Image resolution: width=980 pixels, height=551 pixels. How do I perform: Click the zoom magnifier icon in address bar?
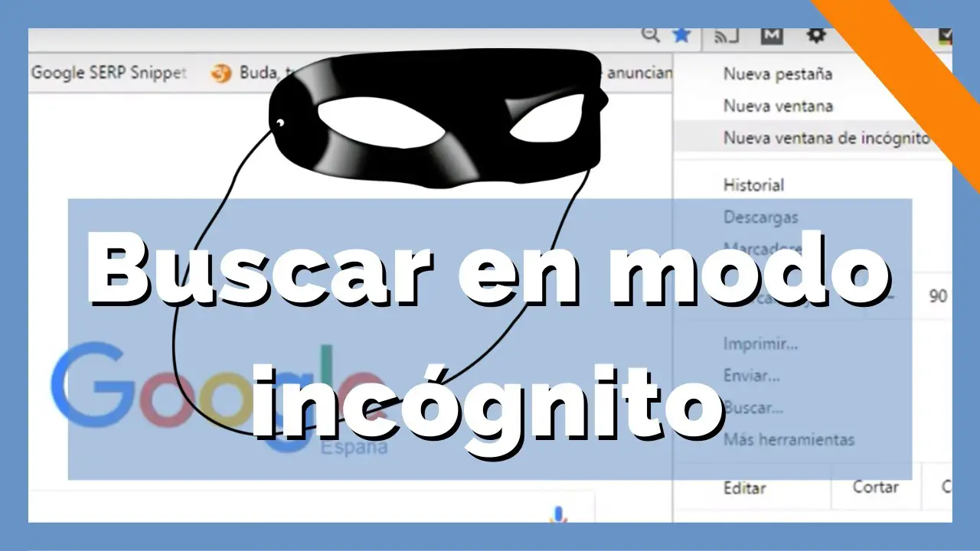coord(652,34)
